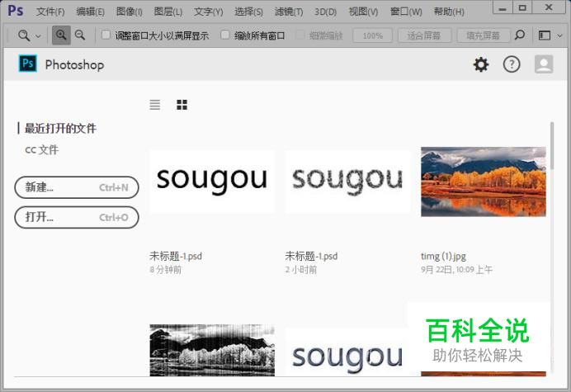
Task: Click the recent files vertical scrollbar
Action: pyautogui.click(x=552, y=146)
